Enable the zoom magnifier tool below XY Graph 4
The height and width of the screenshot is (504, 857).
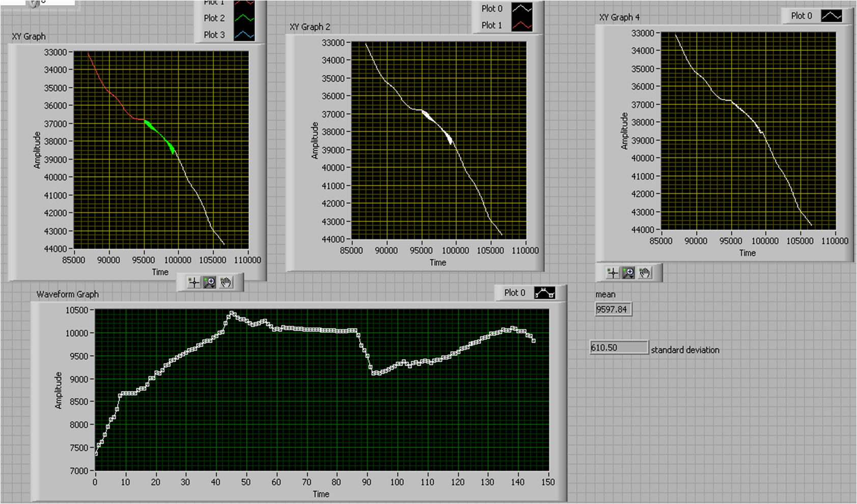(629, 273)
